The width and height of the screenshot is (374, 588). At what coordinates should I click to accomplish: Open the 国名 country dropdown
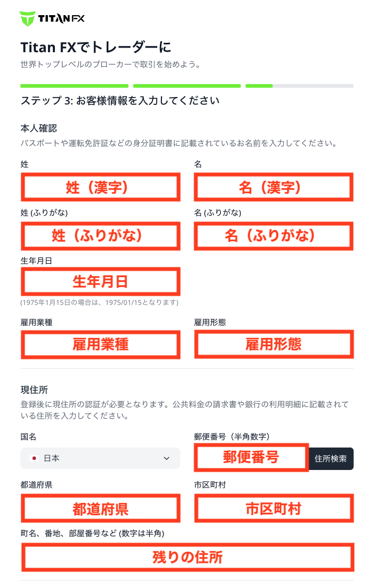click(x=100, y=458)
